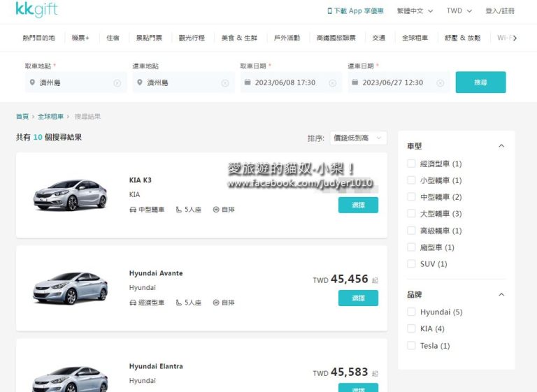Enable the Tesla (1) brand filter

coord(412,346)
